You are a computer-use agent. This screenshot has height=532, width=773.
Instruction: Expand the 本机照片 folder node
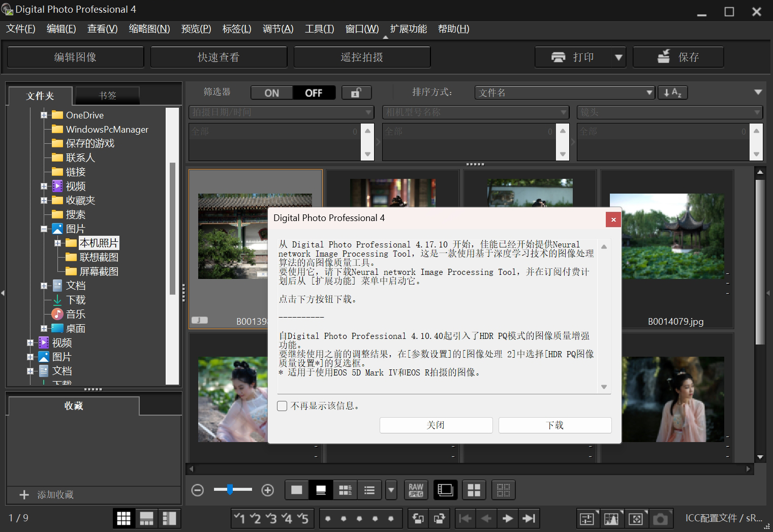[x=57, y=243]
